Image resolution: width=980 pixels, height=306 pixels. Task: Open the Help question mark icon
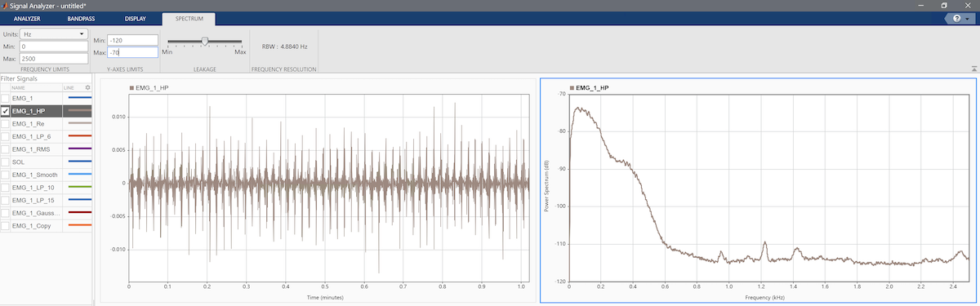click(956, 18)
